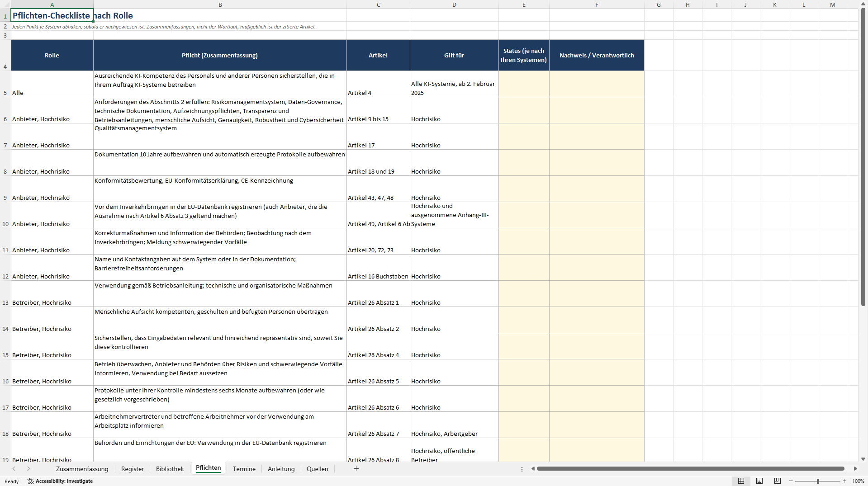
Task: Adjust the zoom slider handle
Action: tap(818, 481)
